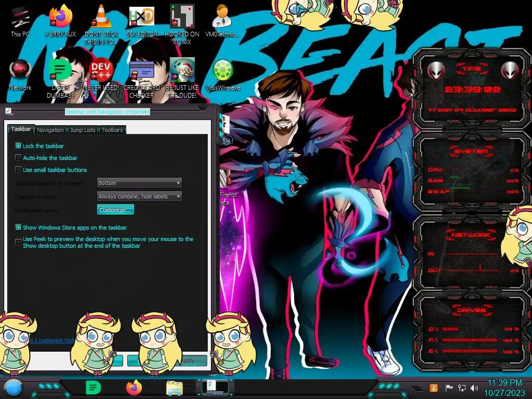Open the customize taskbars help link
The height and width of the screenshot is (399, 532).
pos(52,340)
